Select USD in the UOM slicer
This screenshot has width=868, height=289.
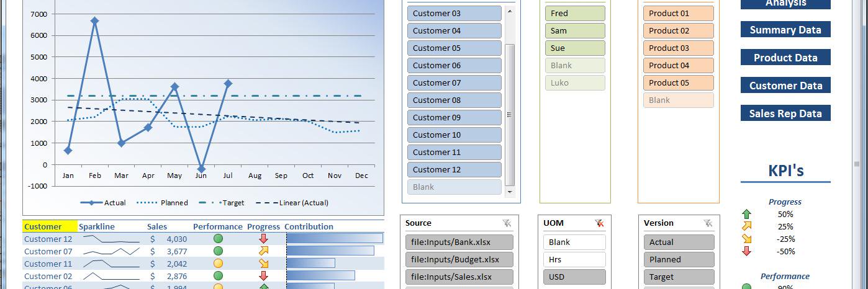click(574, 277)
